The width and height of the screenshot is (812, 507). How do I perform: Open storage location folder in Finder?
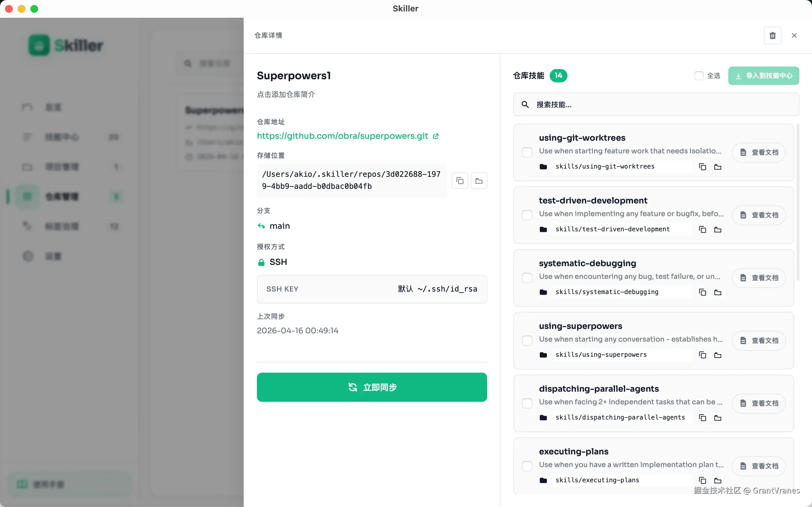[479, 181]
